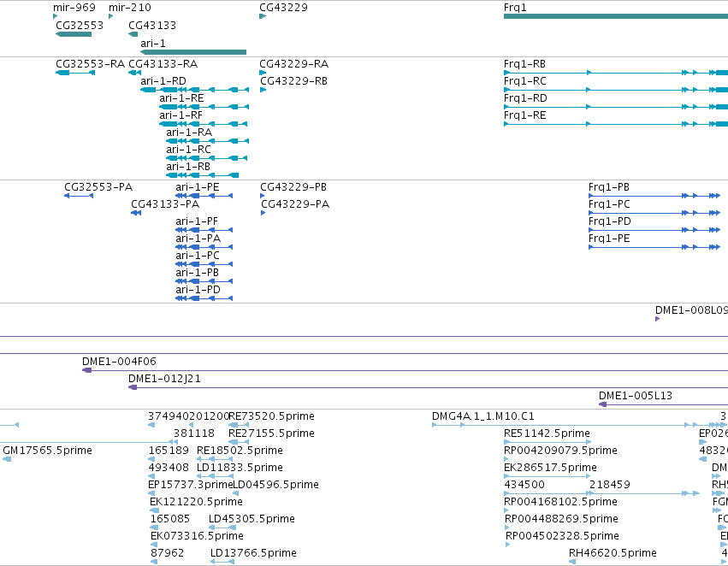Viewport: 728px width, 566px height.
Task: Click the 218459 feature label
Action: coord(610,485)
